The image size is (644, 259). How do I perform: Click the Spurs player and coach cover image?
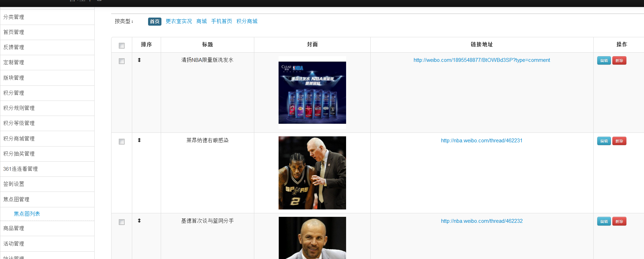[x=312, y=173]
